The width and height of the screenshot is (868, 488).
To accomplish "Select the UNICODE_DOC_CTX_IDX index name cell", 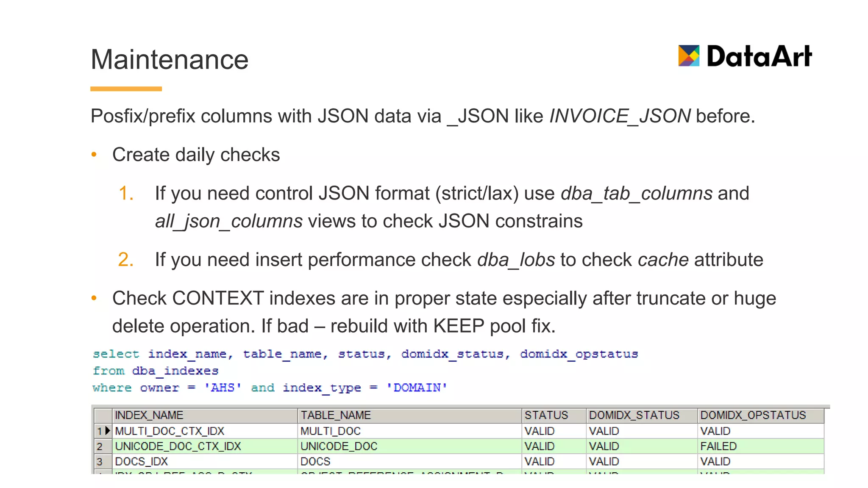I will pos(205,446).
